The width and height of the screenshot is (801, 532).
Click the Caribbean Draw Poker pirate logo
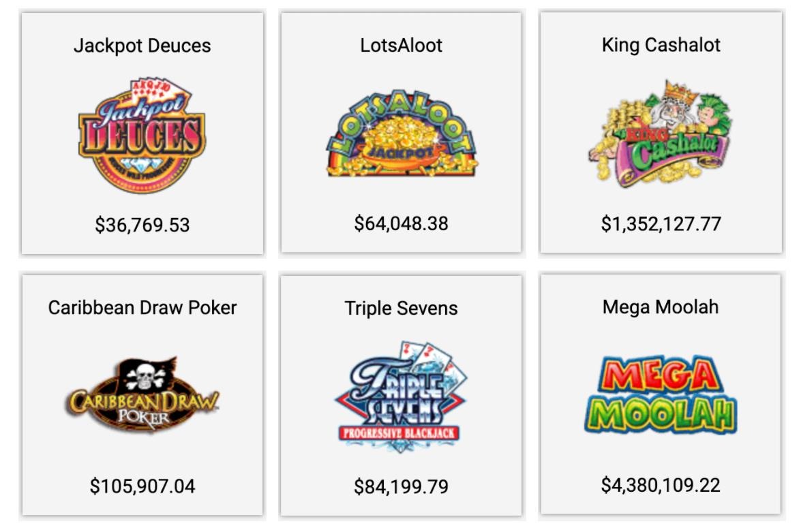pos(142,394)
